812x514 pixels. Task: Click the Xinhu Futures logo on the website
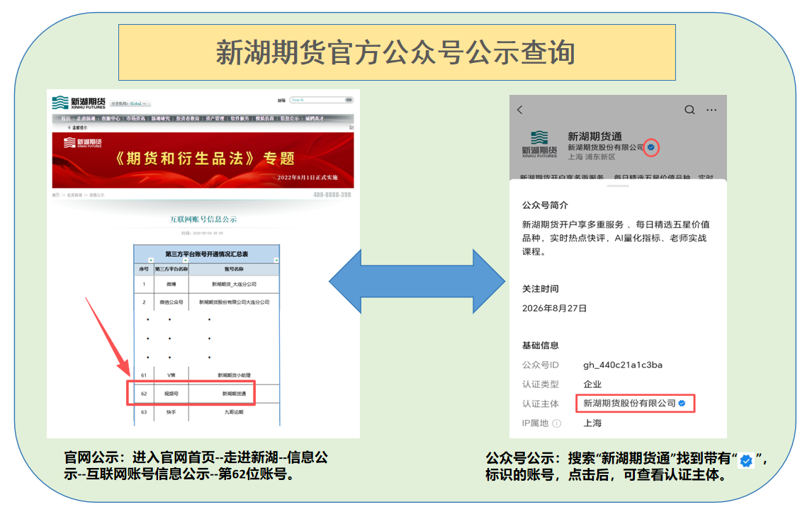tap(79, 103)
